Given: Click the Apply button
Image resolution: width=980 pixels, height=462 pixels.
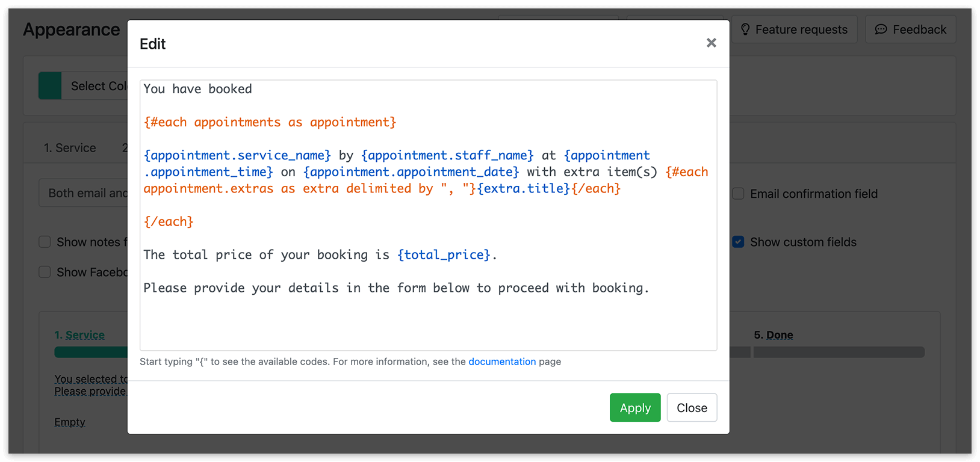Looking at the screenshot, I should coord(635,407).
